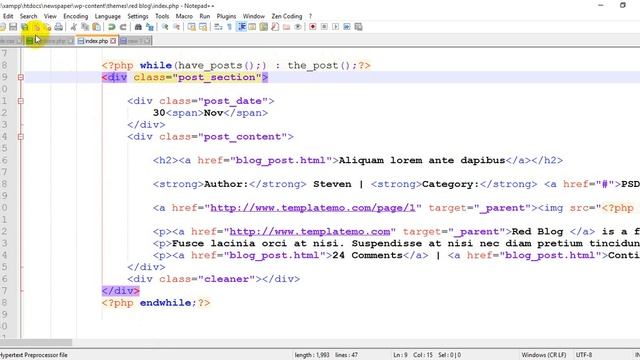Click the Copy toolbar icon
Screen dimensions: 640x360
click(85, 27)
